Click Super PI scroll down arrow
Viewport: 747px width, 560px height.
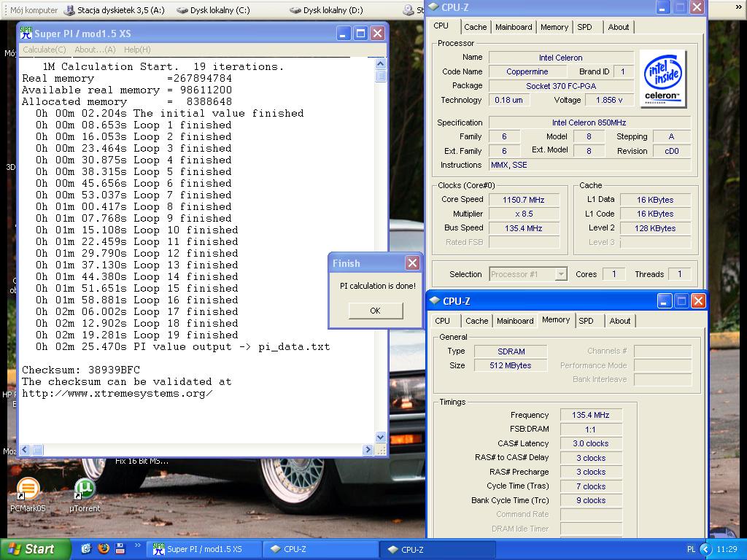click(x=380, y=437)
